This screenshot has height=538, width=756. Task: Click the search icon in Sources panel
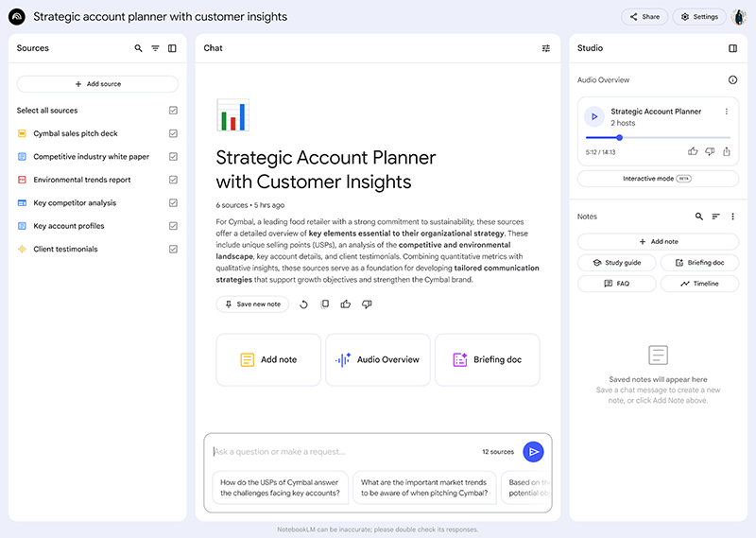pos(138,48)
